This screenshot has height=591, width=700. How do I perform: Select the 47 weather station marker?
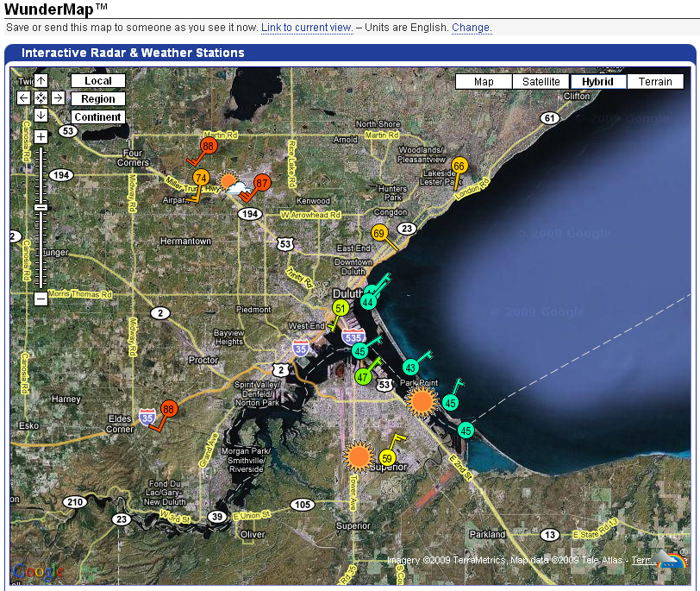(x=363, y=377)
